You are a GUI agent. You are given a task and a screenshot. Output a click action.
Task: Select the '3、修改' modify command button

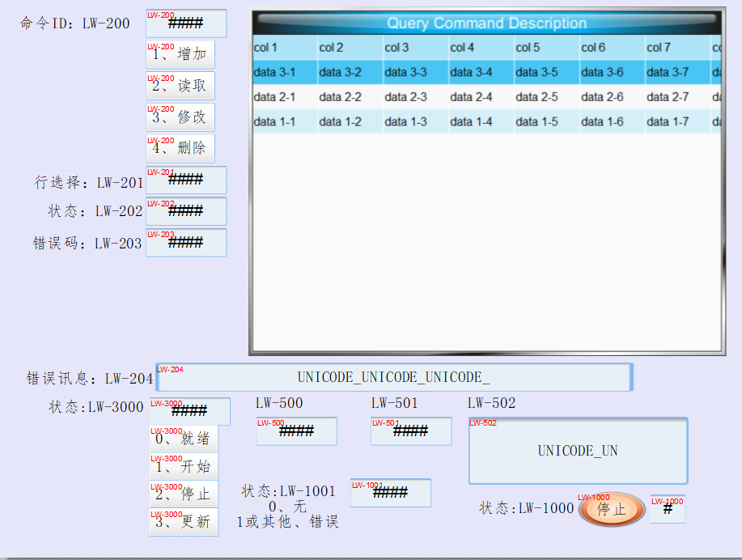pyautogui.click(x=180, y=117)
